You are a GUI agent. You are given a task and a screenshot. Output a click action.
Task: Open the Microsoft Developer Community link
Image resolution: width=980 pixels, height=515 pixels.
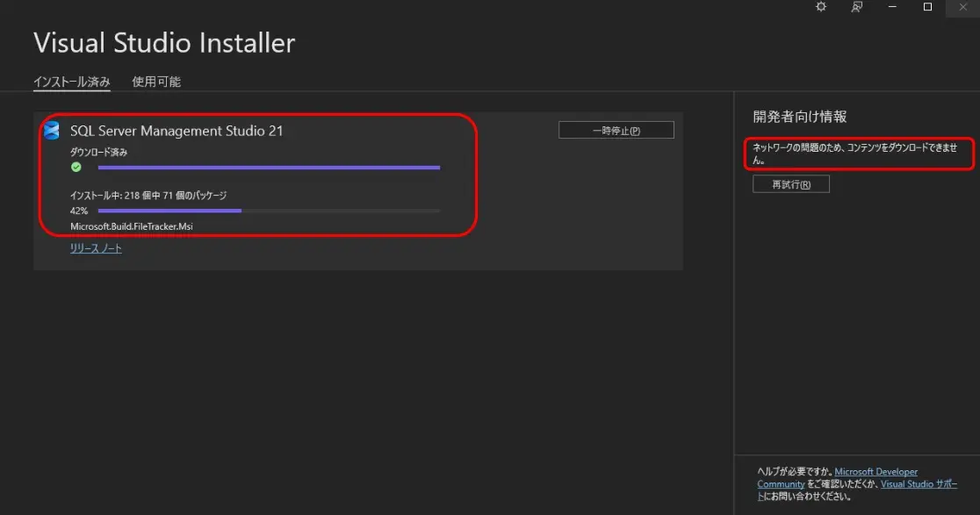tap(876, 471)
